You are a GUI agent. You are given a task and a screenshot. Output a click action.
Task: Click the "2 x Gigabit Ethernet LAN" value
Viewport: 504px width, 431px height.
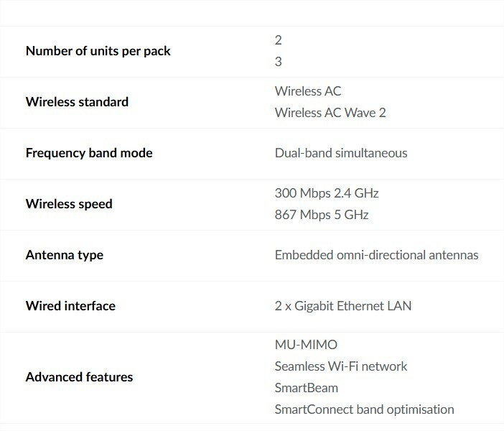point(343,306)
